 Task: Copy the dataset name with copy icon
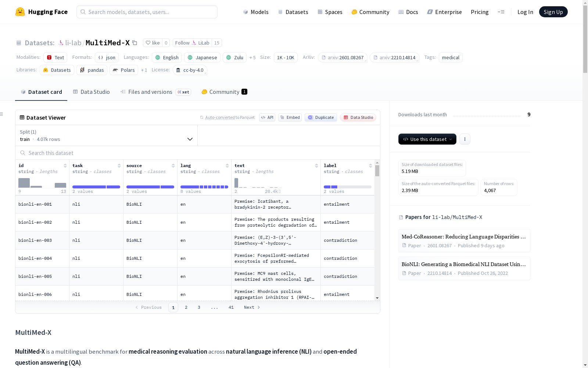(x=135, y=43)
